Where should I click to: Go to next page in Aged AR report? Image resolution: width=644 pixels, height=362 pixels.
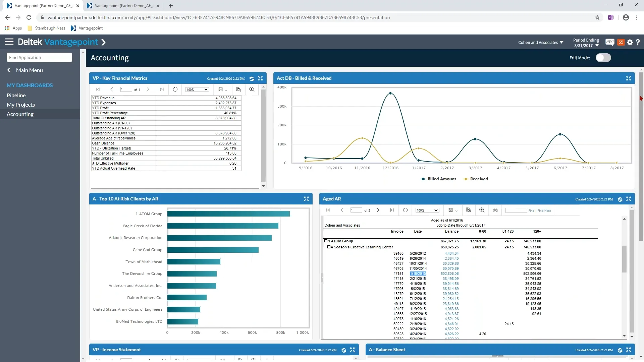[x=378, y=210]
